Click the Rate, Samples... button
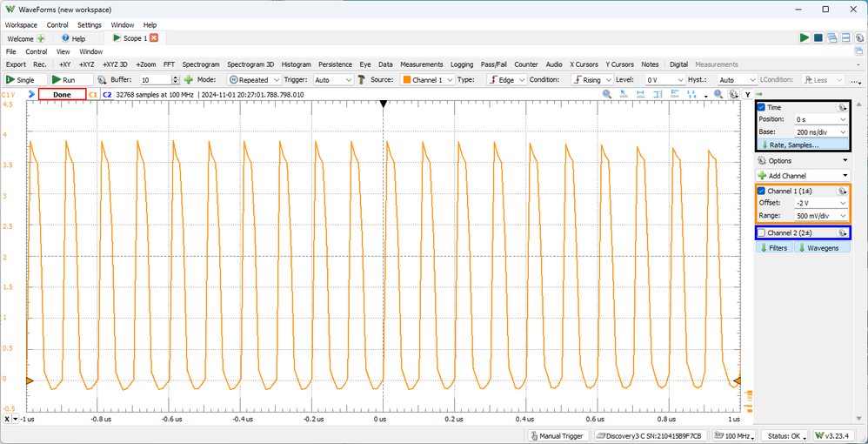Image resolution: width=868 pixels, height=444 pixels. pos(803,145)
